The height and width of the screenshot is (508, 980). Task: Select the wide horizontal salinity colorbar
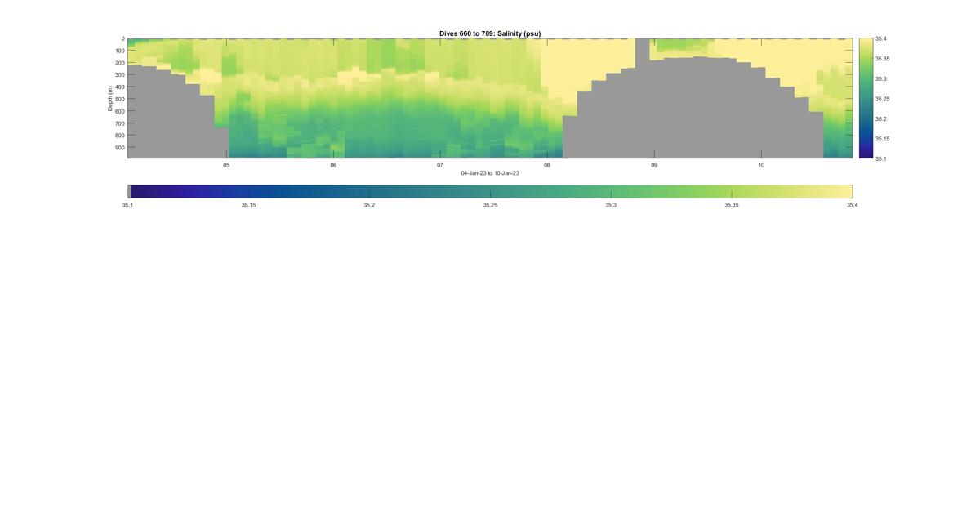point(490,191)
